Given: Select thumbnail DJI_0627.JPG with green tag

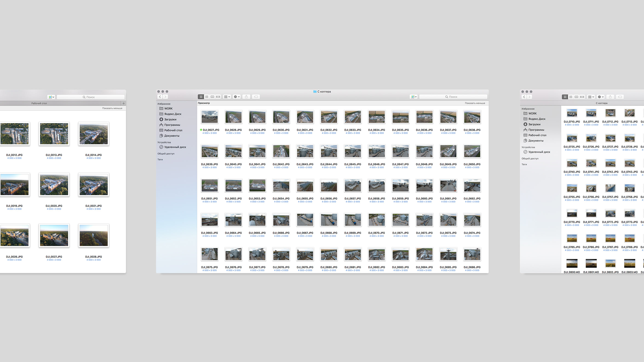Looking at the screenshot, I should point(210,117).
